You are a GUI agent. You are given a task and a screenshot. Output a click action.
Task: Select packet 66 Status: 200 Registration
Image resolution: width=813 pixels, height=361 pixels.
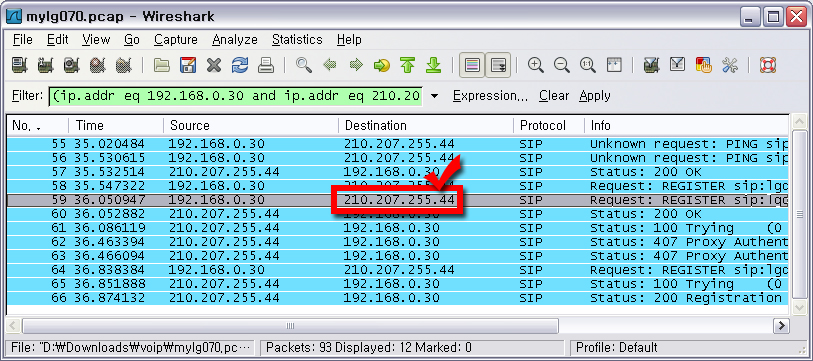pyautogui.click(x=398, y=298)
